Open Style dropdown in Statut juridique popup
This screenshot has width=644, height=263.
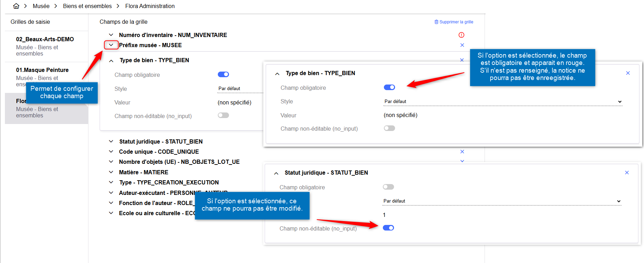[x=502, y=201]
